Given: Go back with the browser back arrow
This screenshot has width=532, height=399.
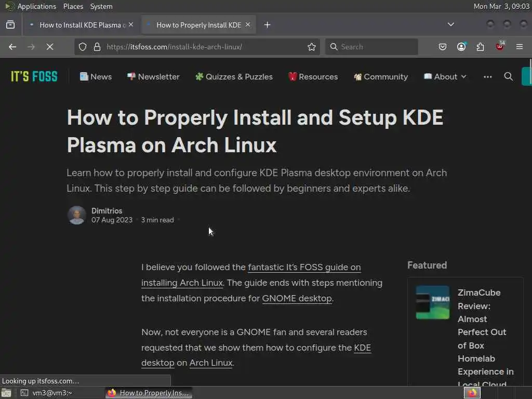Looking at the screenshot, I should [x=12, y=47].
